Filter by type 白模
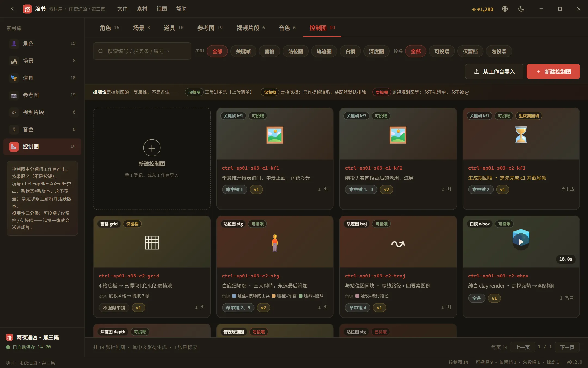 click(350, 51)
